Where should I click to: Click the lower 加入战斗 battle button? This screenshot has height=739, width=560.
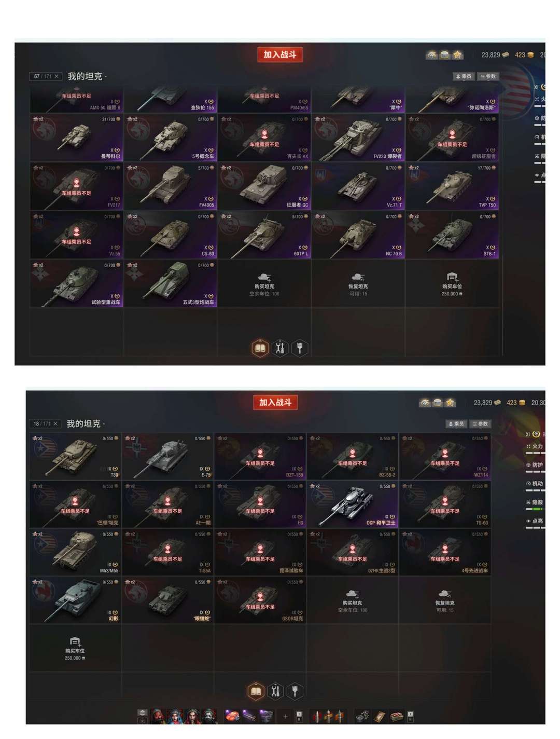(x=276, y=402)
